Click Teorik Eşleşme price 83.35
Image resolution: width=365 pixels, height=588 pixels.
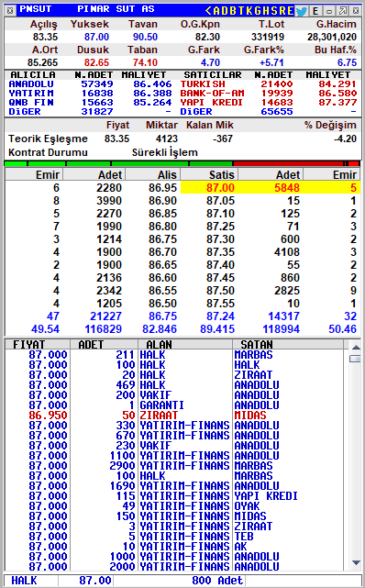coord(116,139)
